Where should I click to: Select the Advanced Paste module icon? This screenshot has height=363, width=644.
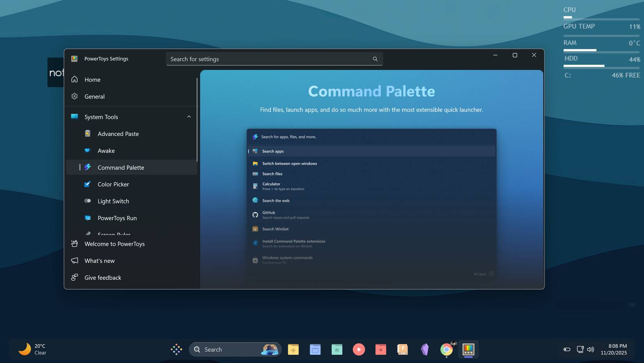tap(87, 134)
